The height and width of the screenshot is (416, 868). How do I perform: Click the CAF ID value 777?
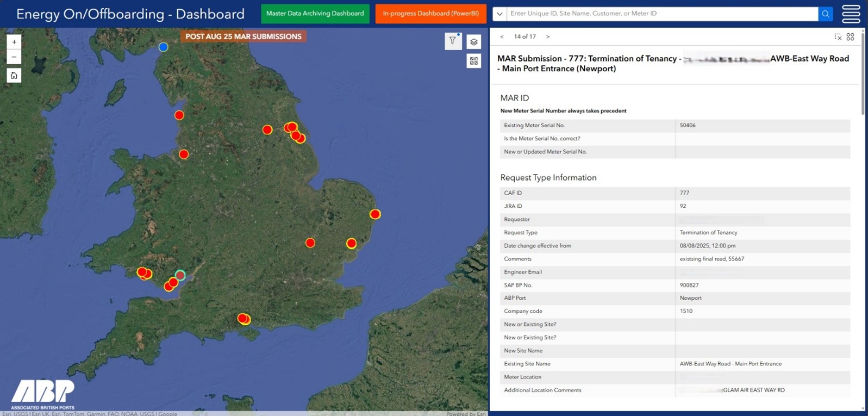(x=684, y=193)
